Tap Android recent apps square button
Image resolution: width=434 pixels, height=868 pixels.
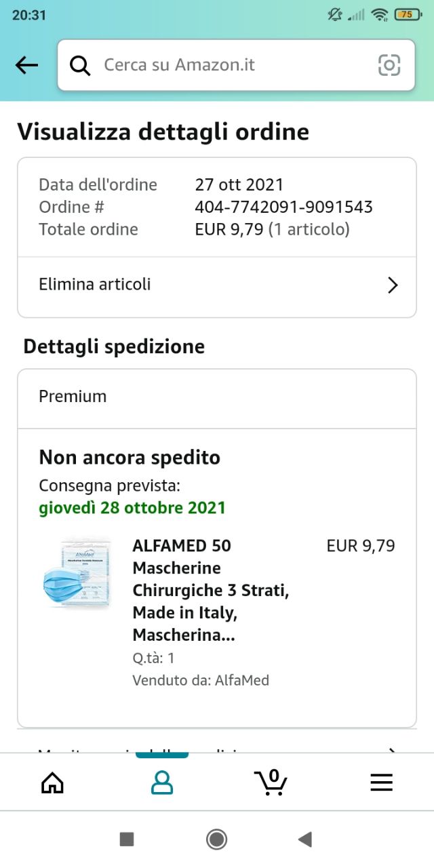pos(127,840)
